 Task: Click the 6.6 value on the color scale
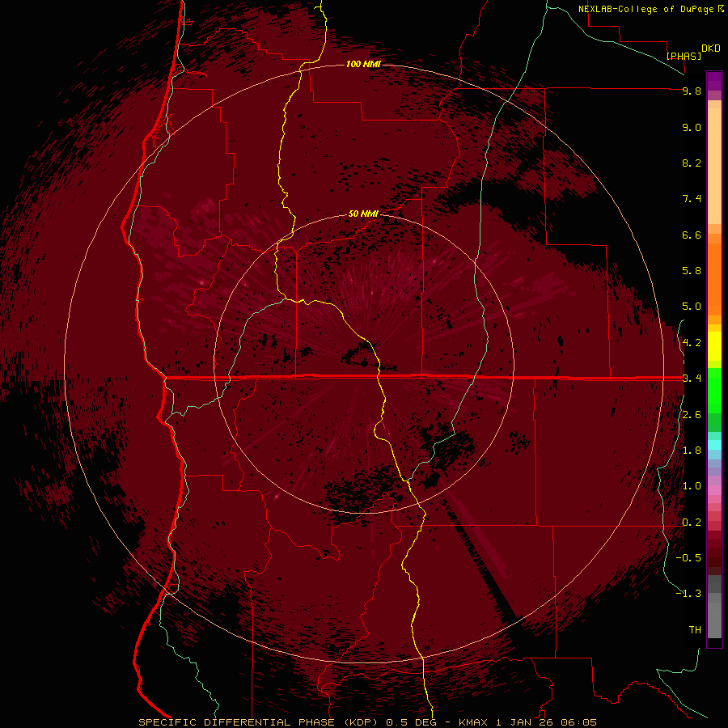692,235
